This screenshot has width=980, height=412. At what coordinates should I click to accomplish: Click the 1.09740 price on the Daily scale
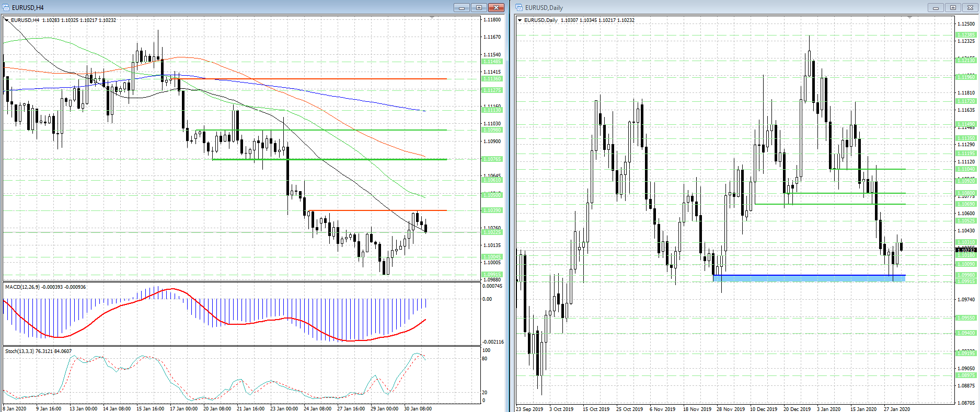pyautogui.click(x=966, y=300)
